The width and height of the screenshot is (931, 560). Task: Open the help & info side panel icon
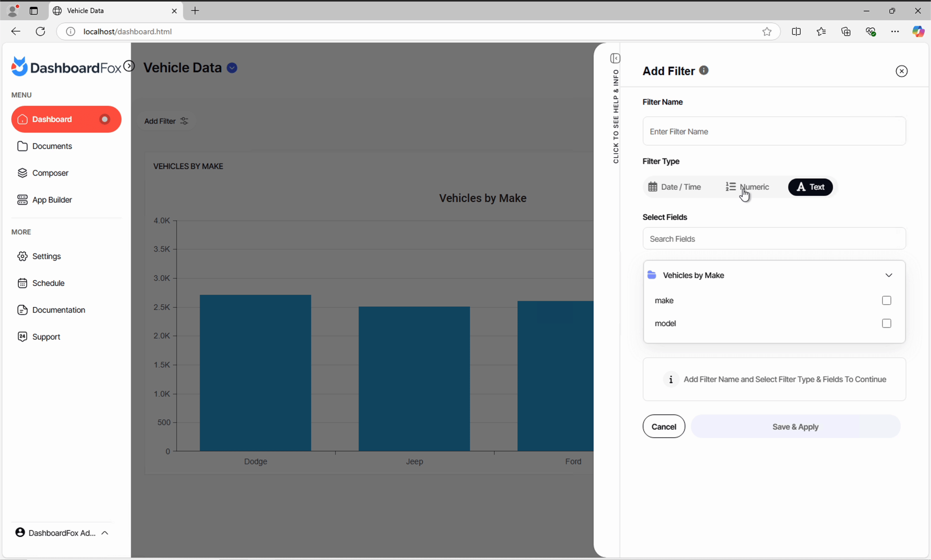[x=615, y=58]
